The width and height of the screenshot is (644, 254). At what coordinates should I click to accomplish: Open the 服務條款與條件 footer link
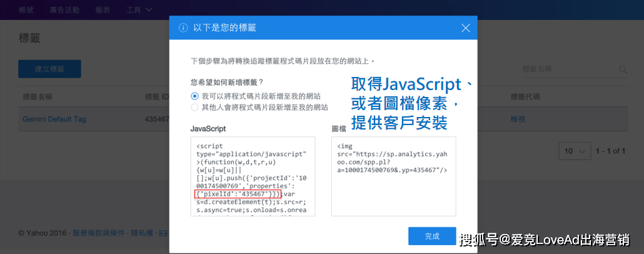click(99, 233)
